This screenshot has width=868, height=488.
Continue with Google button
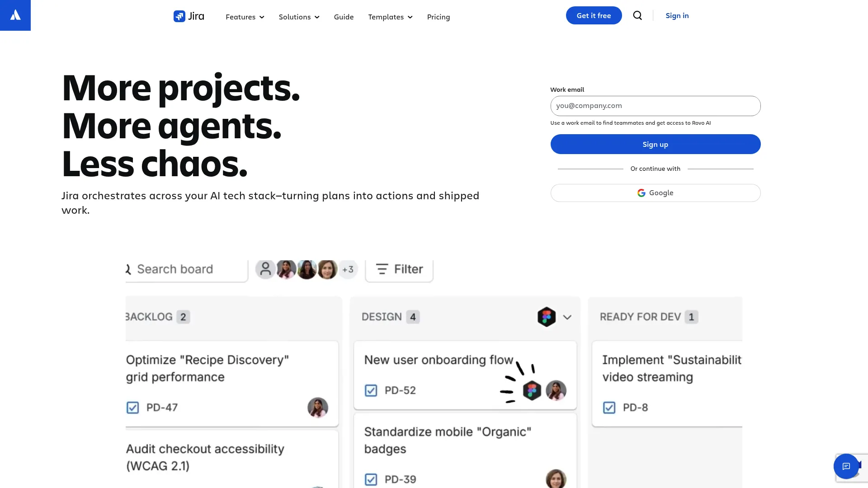coord(656,193)
